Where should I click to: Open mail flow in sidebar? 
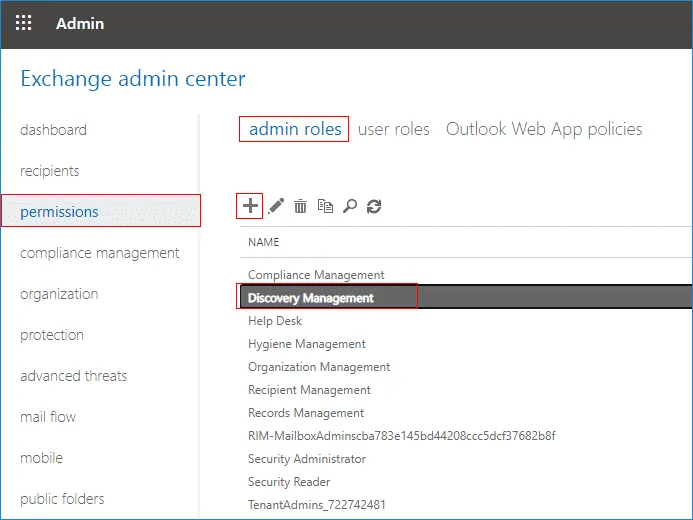coord(48,417)
